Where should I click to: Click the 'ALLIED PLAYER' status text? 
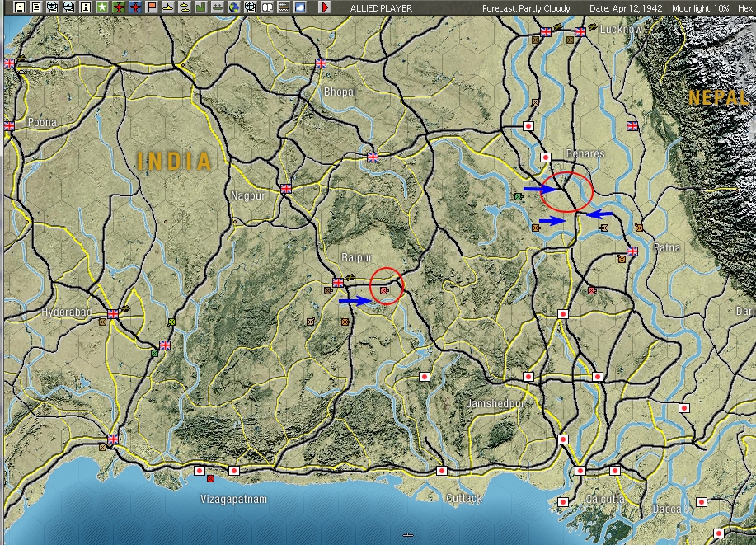pos(381,8)
